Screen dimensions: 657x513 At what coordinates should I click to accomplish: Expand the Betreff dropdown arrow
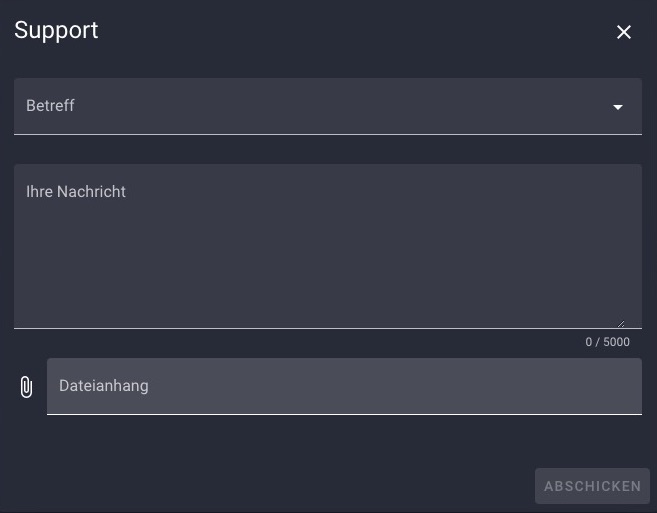coord(618,107)
